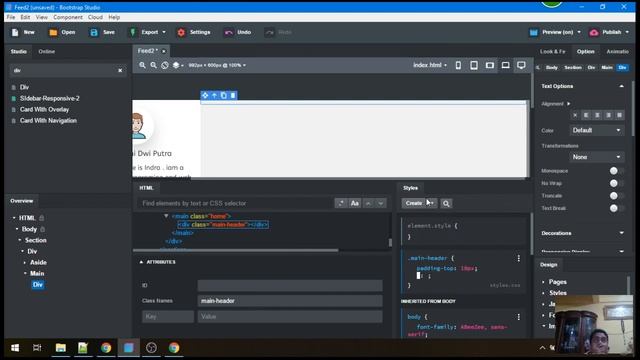Undo the last action
Viewport: 640px width, 360px height.
238,32
